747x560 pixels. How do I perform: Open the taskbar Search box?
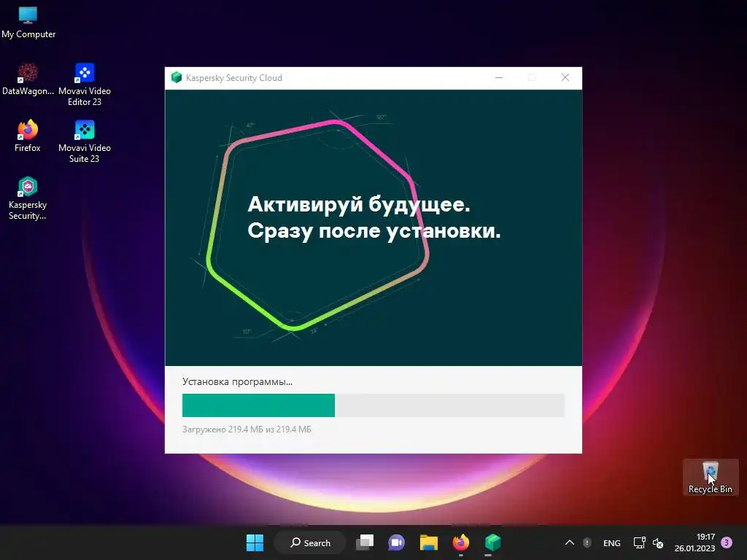311,542
